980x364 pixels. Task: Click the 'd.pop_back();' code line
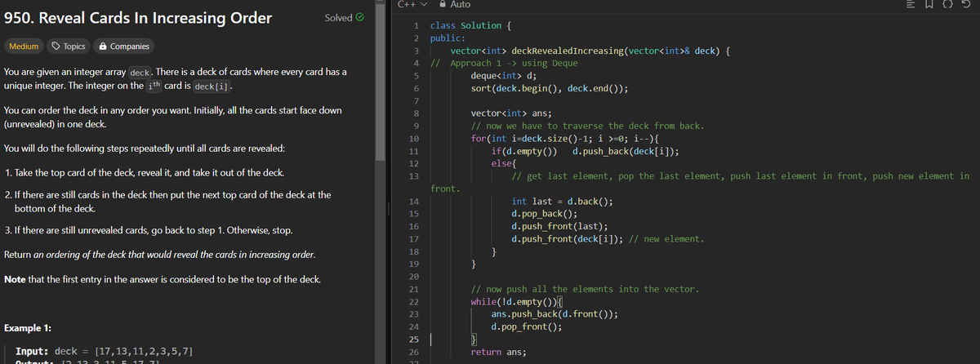544,214
